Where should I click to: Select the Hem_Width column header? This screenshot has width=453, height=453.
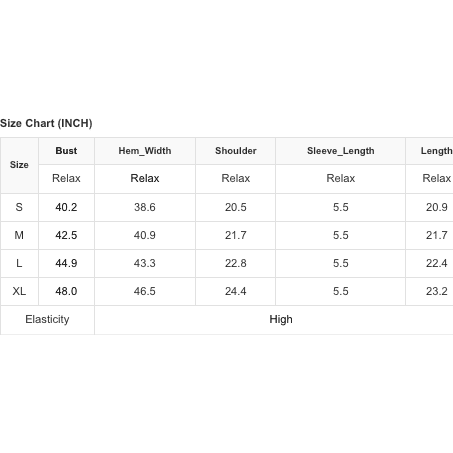pyautogui.click(x=145, y=151)
